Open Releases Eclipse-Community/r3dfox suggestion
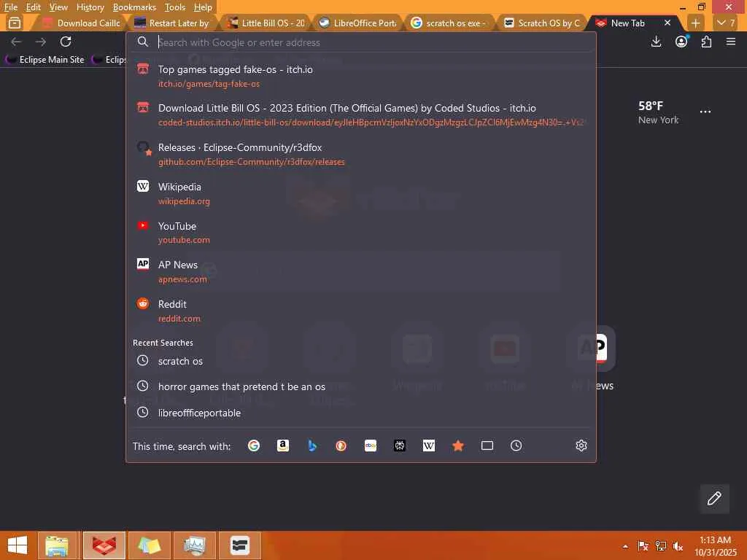Viewport: 747px width, 560px height. click(361, 155)
